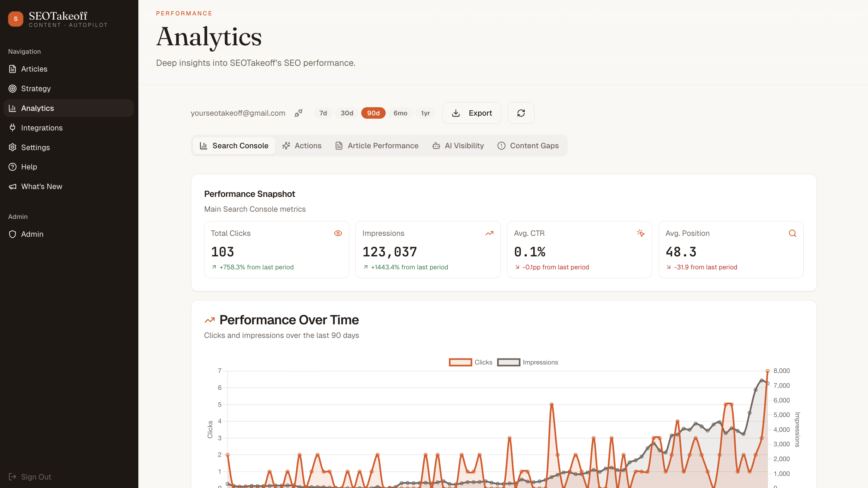Select the 30d time range
The image size is (868, 488).
tap(347, 113)
